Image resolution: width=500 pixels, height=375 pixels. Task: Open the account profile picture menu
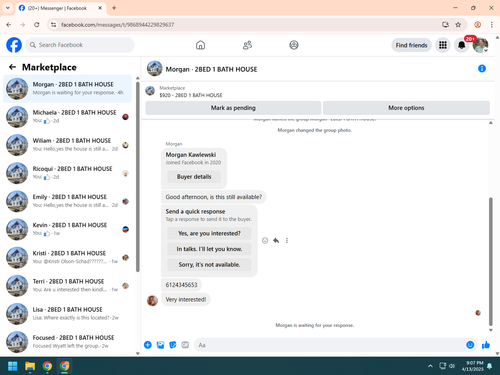point(480,45)
